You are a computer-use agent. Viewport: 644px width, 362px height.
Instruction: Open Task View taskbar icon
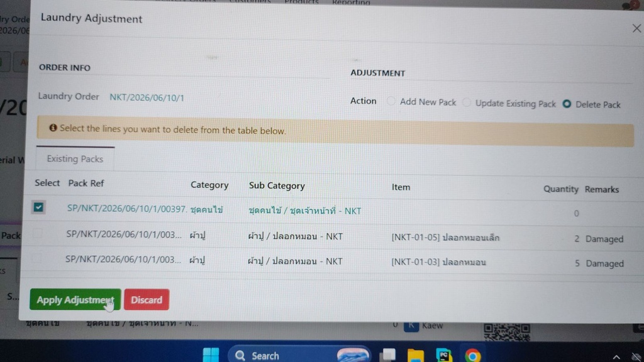pyautogui.click(x=387, y=355)
